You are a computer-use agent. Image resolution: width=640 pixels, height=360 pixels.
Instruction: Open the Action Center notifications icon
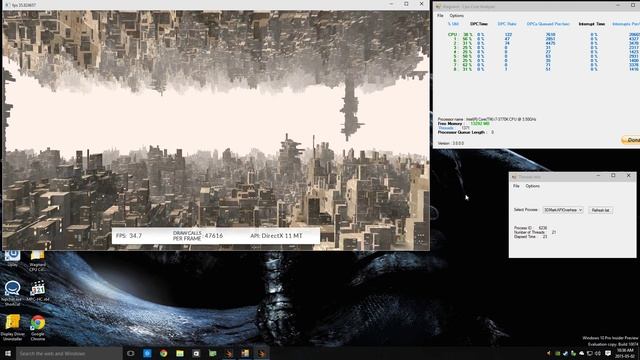[x=608, y=353]
